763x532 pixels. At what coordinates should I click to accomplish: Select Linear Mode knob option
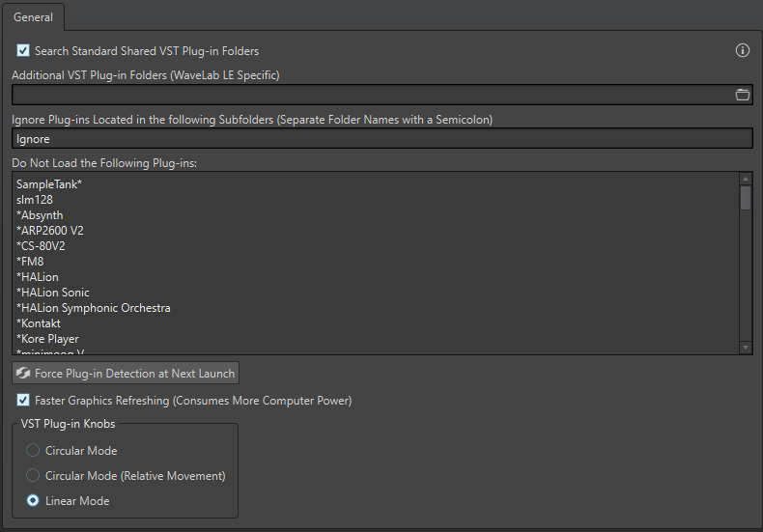(x=33, y=501)
